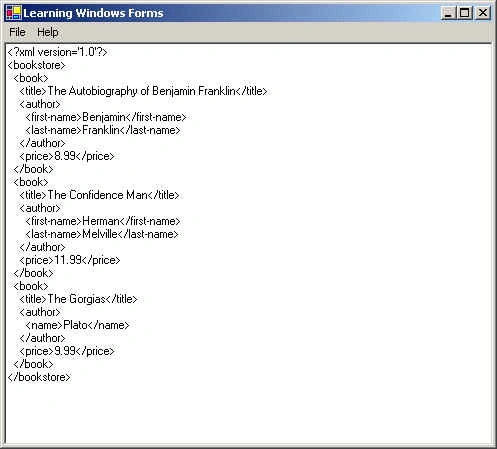Click the Benjamin Franklin autobiography title line
The width and height of the screenshot is (497, 449).
tap(143, 91)
